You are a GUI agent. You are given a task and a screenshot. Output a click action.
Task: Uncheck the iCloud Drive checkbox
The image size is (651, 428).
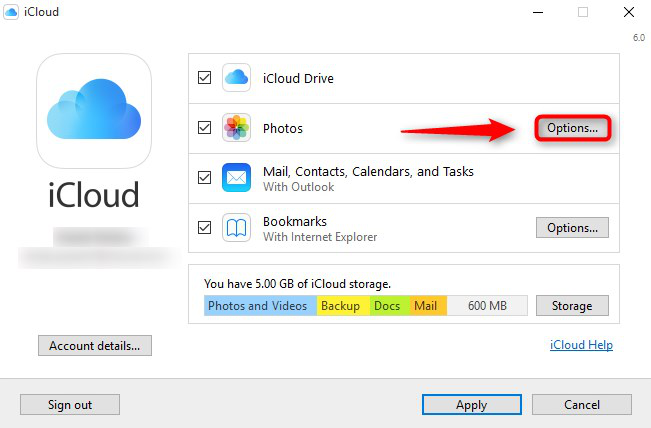coord(204,78)
